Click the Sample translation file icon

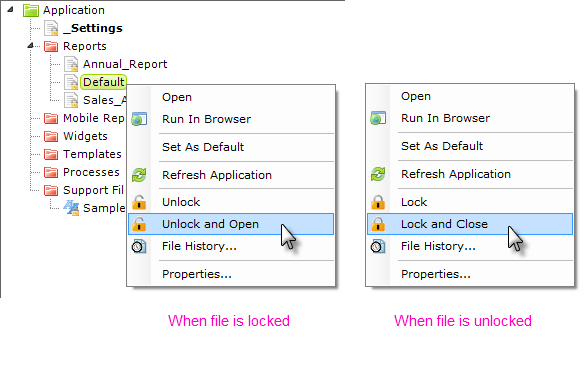click(x=71, y=208)
